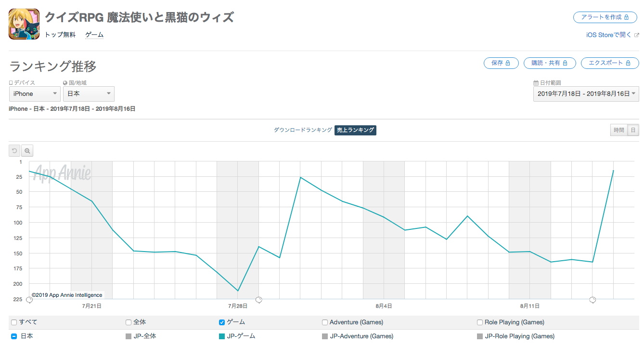Click the magnifier zoom icon above chart
Viewport: 644px width, 346px height.
point(27,151)
